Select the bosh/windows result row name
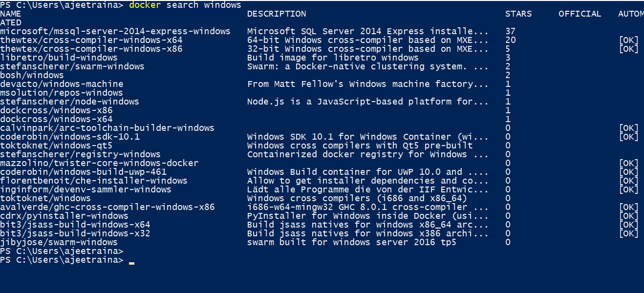This screenshot has width=644, height=293. (x=32, y=75)
